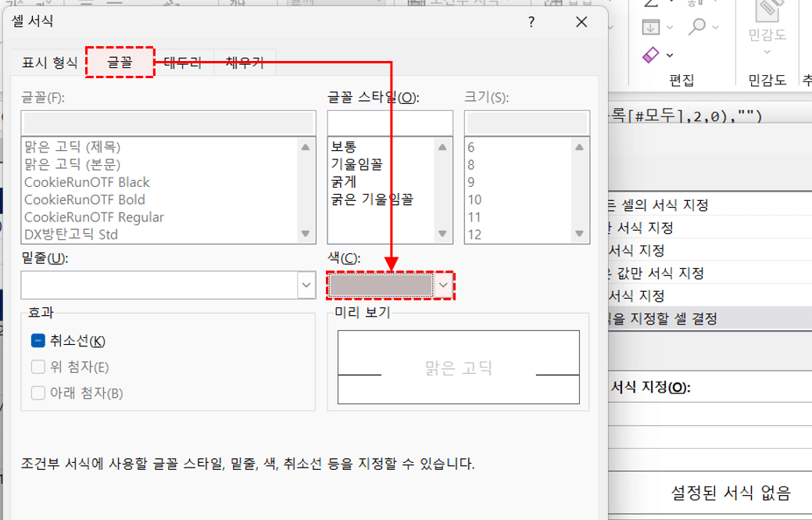
Task: Select 맑은 고딕 (본문) font
Action: (x=73, y=165)
